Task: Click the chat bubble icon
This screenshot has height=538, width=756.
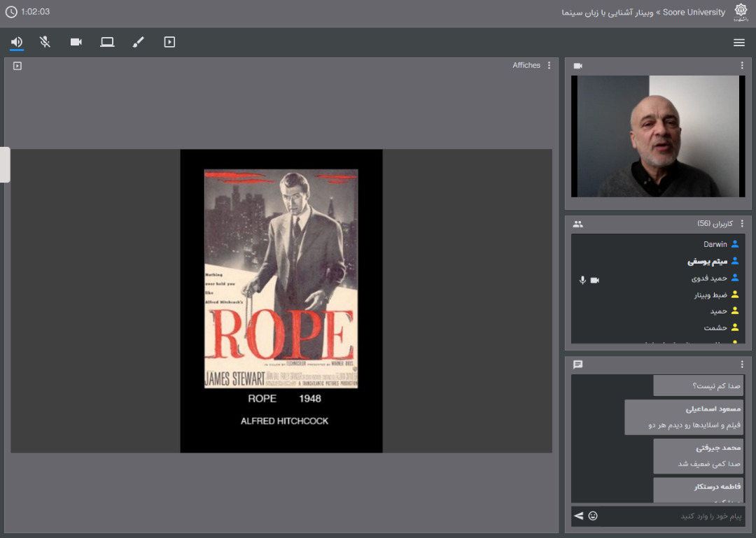Action: coord(577,364)
